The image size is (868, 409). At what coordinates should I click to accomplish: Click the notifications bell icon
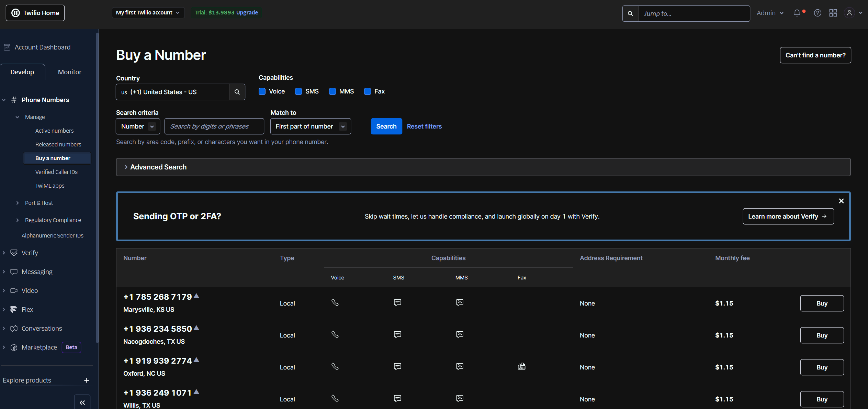(x=797, y=13)
